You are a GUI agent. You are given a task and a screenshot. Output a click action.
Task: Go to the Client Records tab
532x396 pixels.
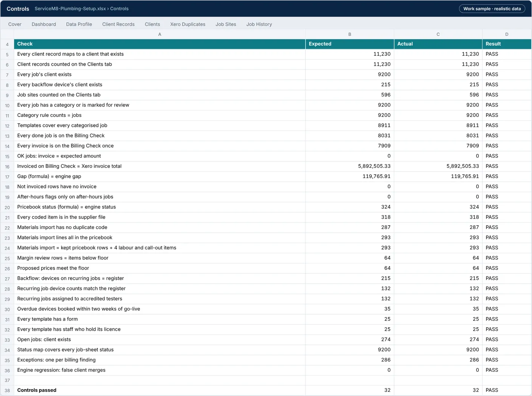[118, 24]
